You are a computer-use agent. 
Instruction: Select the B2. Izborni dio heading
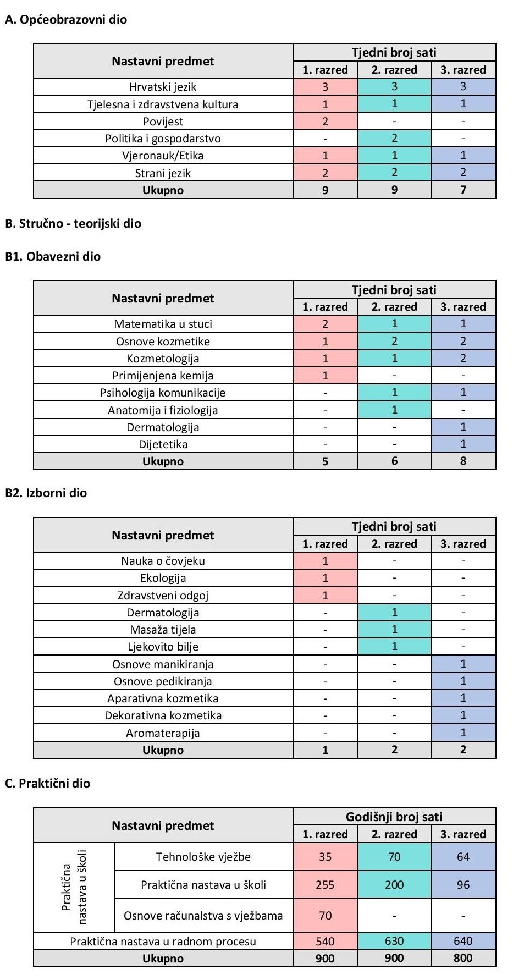46,493
